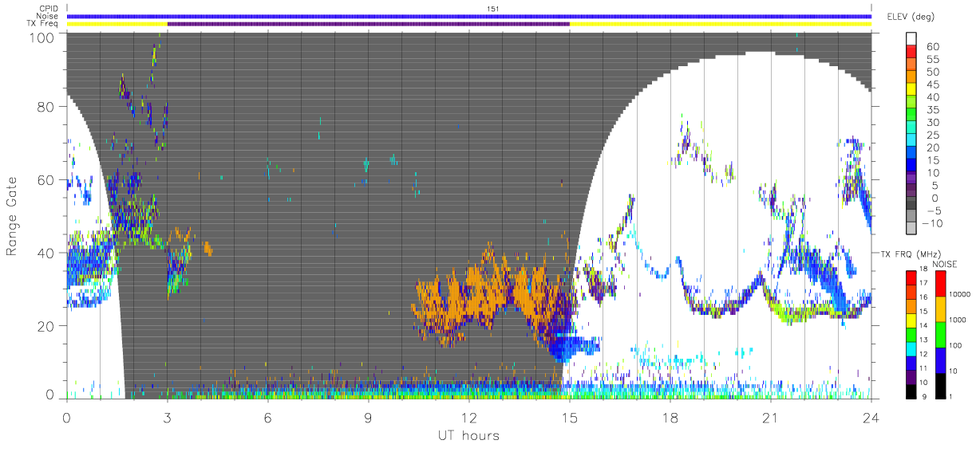The width and height of the screenshot is (980, 452).
Task: Click the Range Gate tick label '20'
Action: [x=45, y=325]
